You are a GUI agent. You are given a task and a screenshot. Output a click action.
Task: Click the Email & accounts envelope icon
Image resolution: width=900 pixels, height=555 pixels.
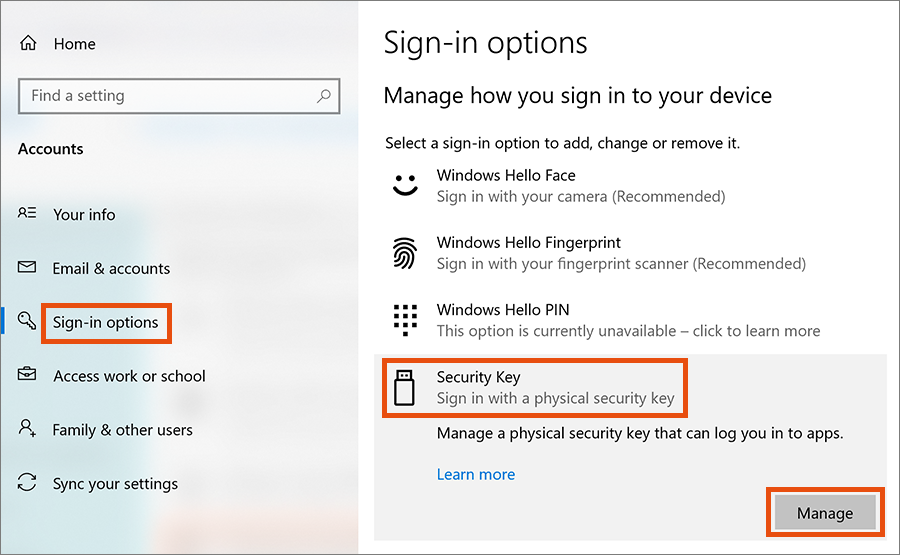(27, 268)
